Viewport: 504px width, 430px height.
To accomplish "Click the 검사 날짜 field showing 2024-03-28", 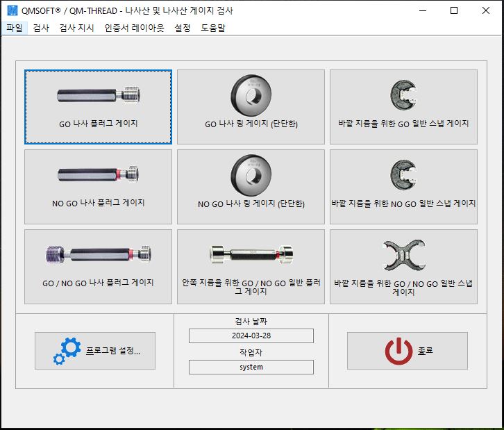I will click(x=251, y=336).
